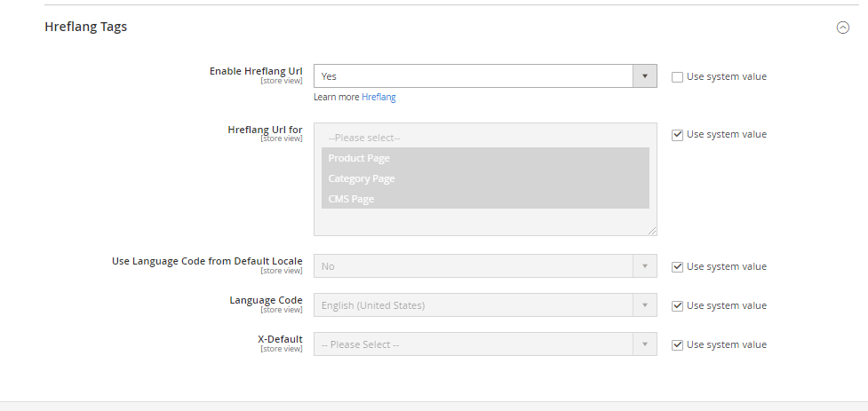Open the Enable Hreflang Url dropdown

point(485,76)
